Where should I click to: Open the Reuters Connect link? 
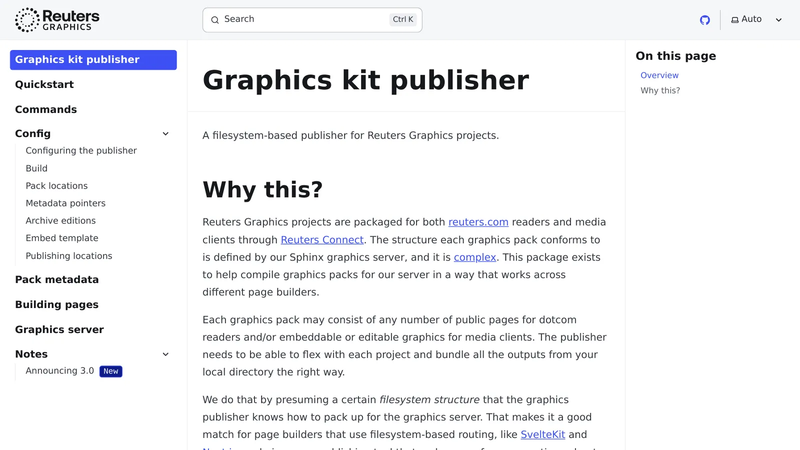[322, 240]
